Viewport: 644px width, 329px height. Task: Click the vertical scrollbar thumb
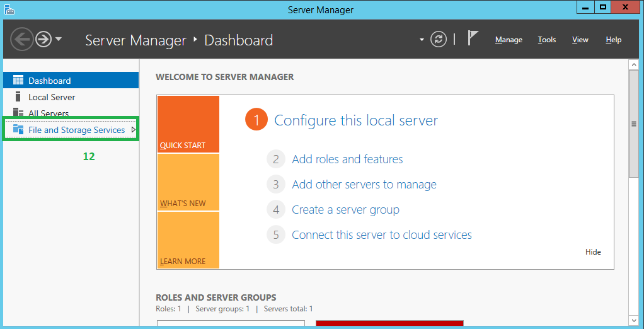(634, 123)
